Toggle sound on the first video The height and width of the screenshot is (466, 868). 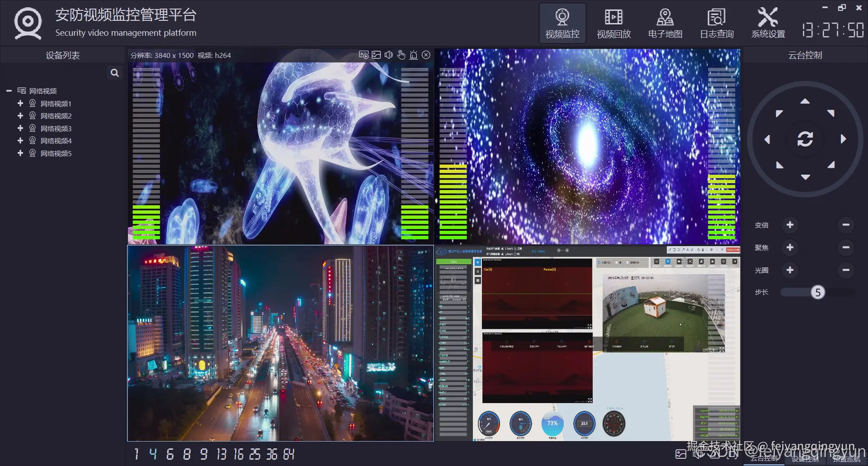[x=388, y=55]
